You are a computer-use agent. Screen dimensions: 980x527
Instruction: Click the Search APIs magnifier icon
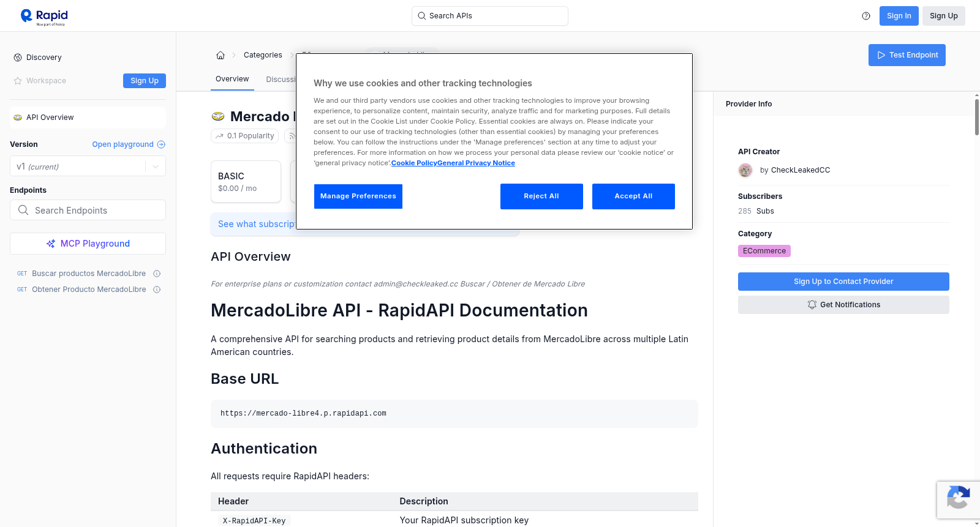click(x=421, y=16)
